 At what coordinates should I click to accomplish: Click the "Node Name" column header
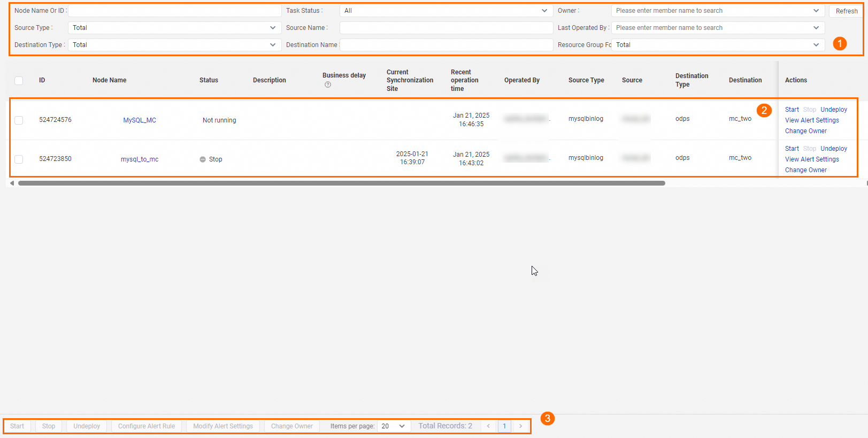(x=110, y=80)
